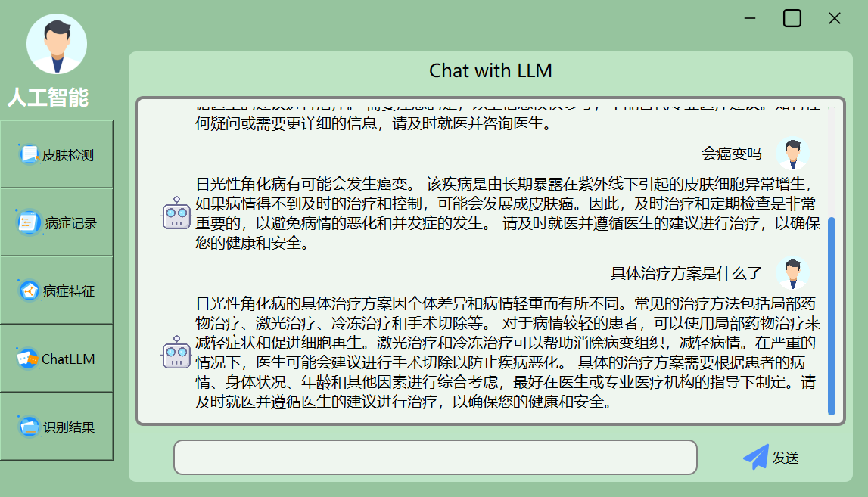
Task: Click the Chat with LLM title
Action: pos(490,70)
